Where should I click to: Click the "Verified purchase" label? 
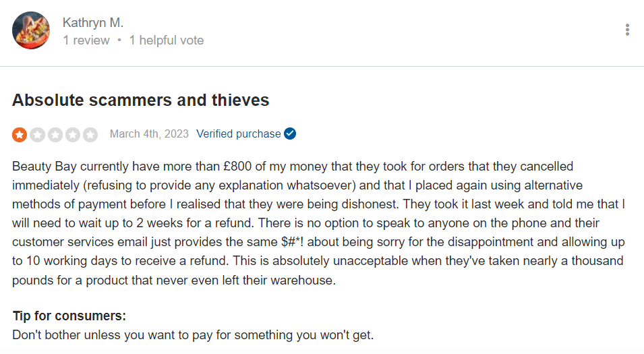(238, 134)
